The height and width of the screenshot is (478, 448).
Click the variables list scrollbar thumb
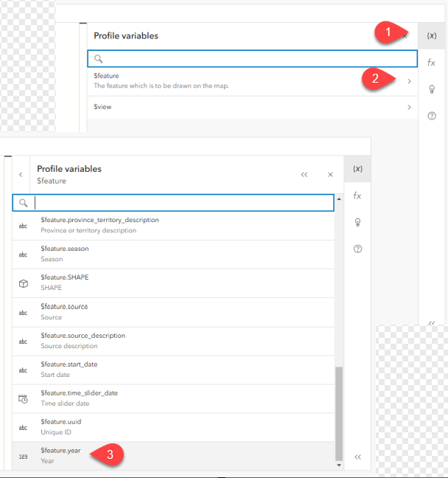tap(339, 413)
